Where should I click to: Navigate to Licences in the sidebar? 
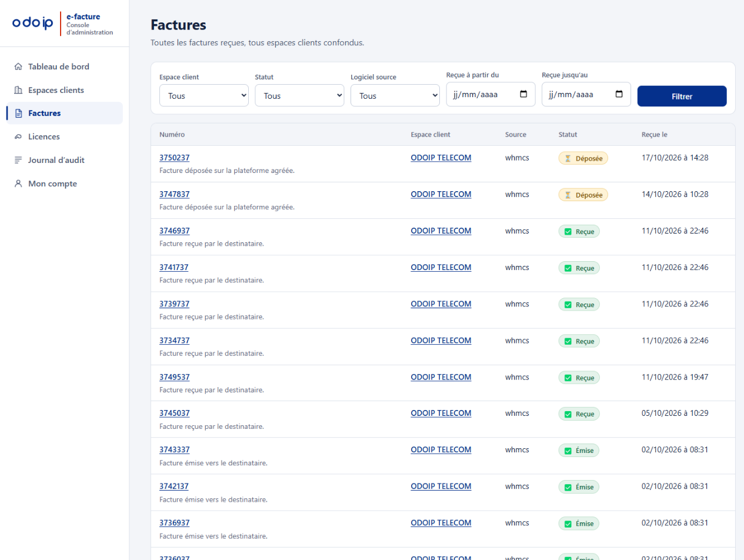click(65, 136)
